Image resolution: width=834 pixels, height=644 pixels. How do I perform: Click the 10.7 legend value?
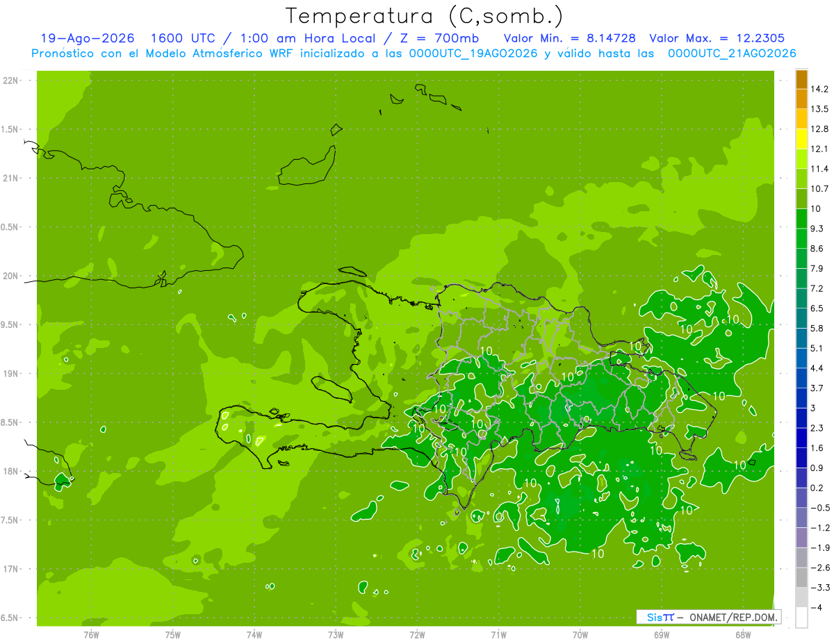pos(820,188)
